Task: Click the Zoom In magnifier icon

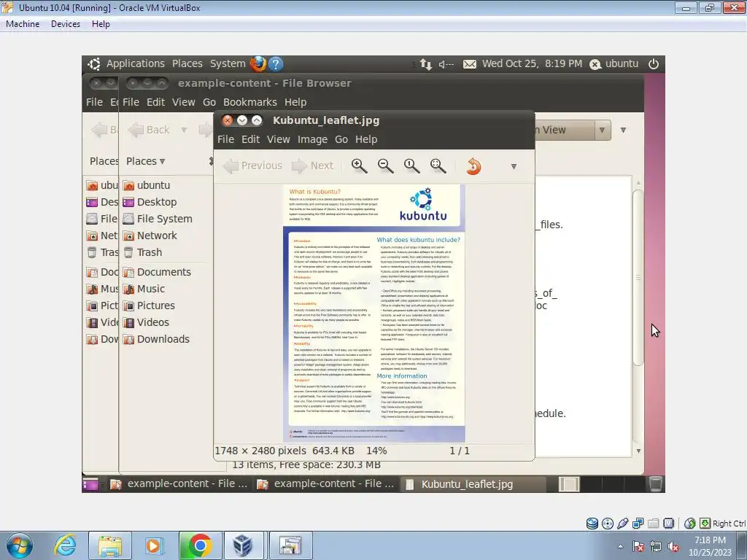Action: coord(359,166)
